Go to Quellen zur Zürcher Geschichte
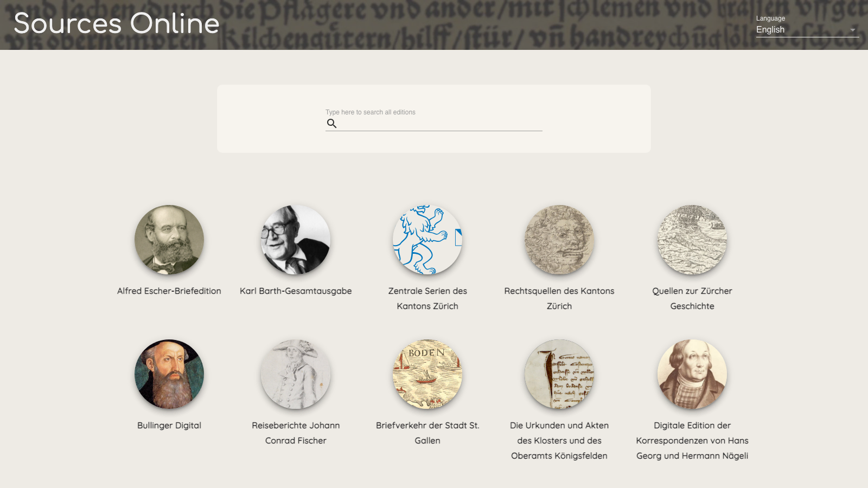 tap(692, 298)
